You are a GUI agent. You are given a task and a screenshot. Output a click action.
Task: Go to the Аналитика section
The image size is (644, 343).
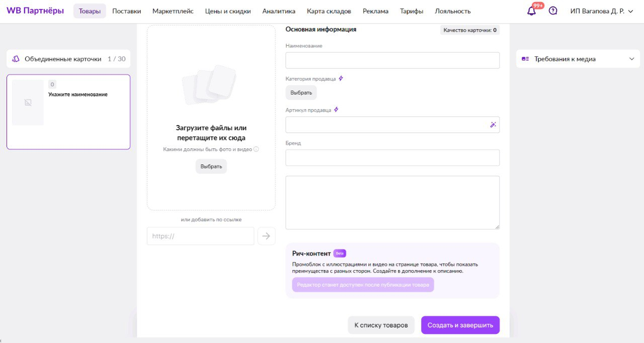(x=279, y=11)
